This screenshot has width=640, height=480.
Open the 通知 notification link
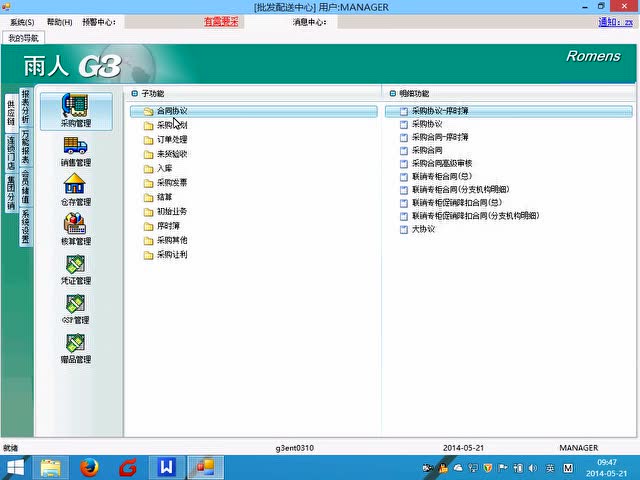[x=616, y=22]
